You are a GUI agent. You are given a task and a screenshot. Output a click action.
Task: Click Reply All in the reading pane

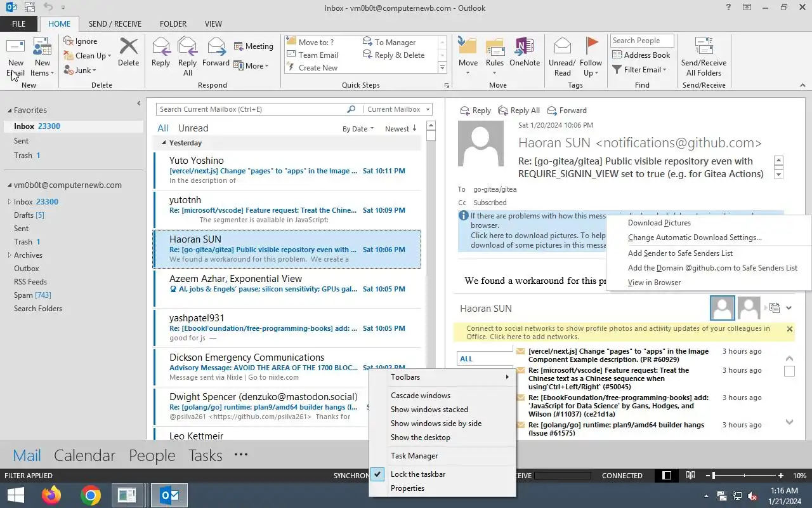[x=519, y=110]
